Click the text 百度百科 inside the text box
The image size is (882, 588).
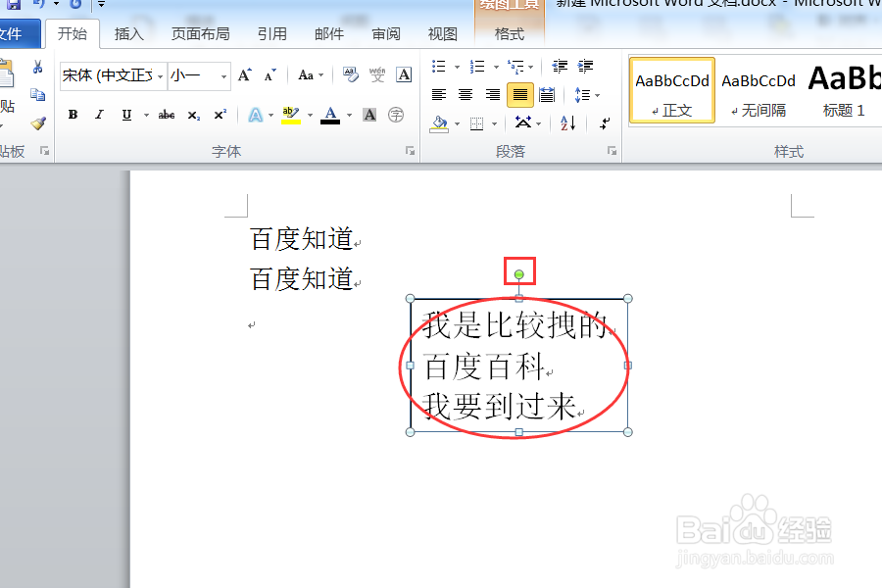click(485, 367)
